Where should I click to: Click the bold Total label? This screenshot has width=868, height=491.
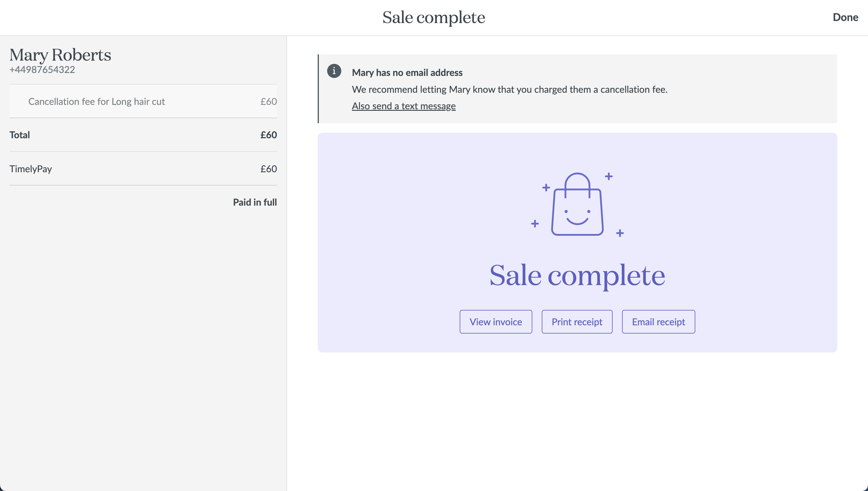(x=19, y=135)
